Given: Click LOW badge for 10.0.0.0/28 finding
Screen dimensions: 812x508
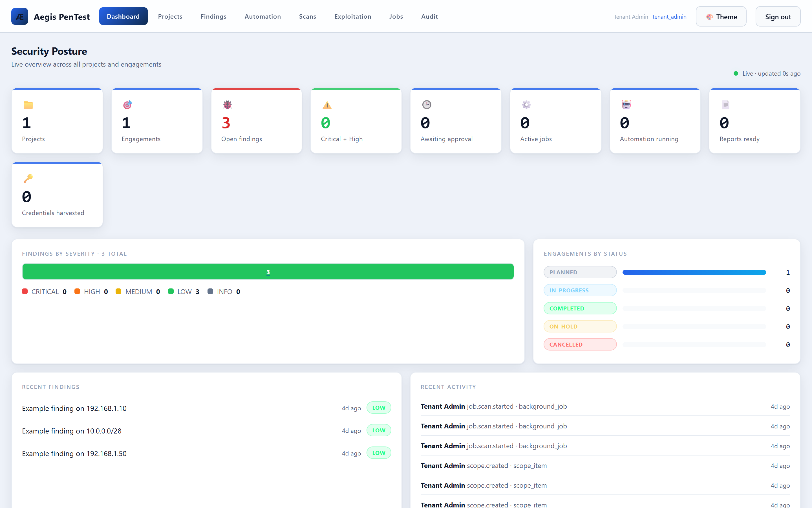Looking at the screenshot, I should point(379,430).
